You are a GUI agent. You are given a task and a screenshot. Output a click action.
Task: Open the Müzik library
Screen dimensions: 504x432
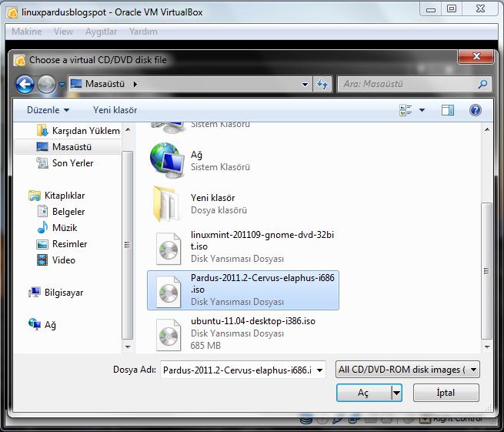pyautogui.click(x=57, y=228)
